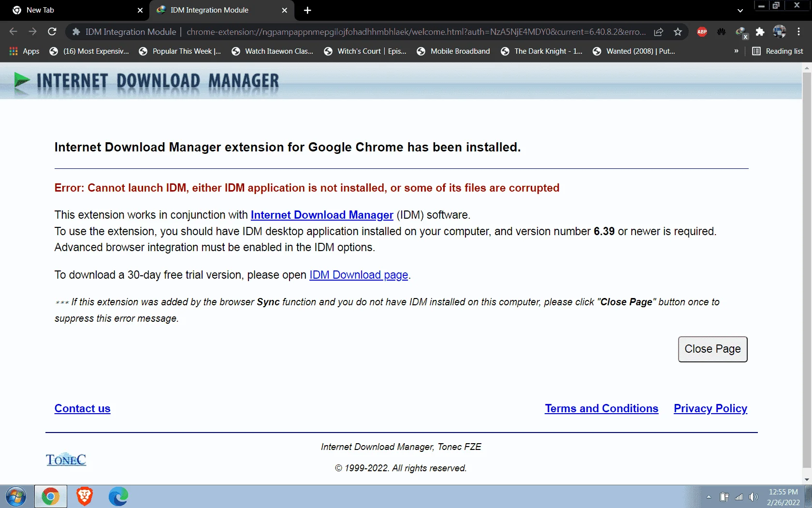Click the page vertical scrollbar
The image size is (812, 508).
[x=807, y=271]
